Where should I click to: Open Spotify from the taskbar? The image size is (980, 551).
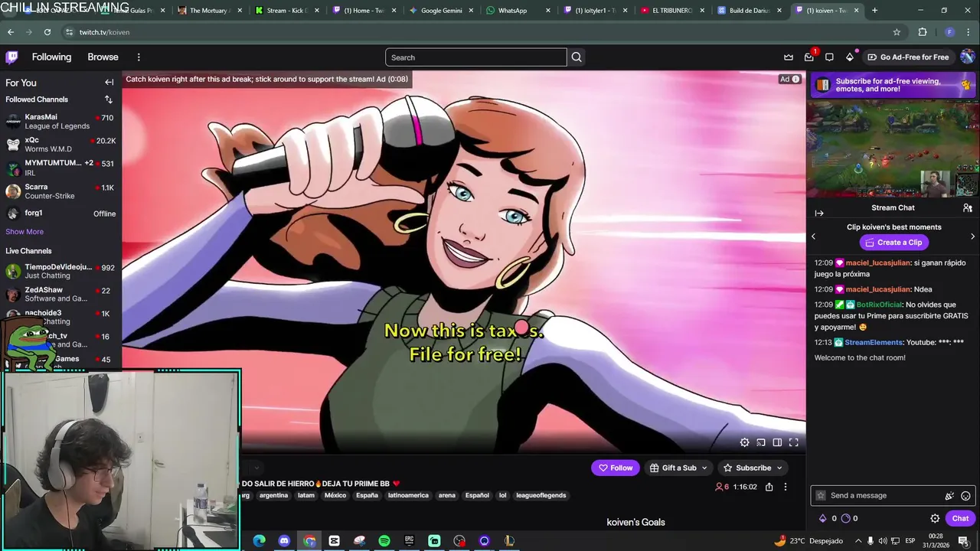384,541
